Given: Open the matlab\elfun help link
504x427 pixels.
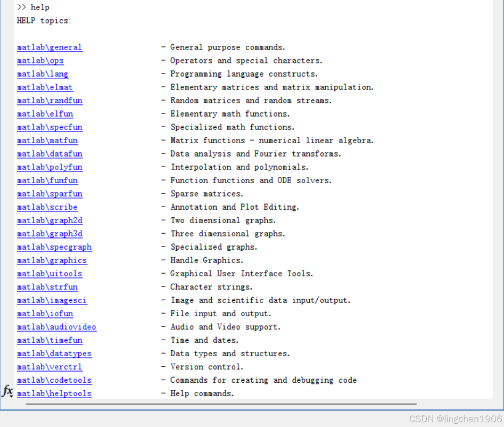Looking at the screenshot, I should pyautogui.click(x=45, y=114).
